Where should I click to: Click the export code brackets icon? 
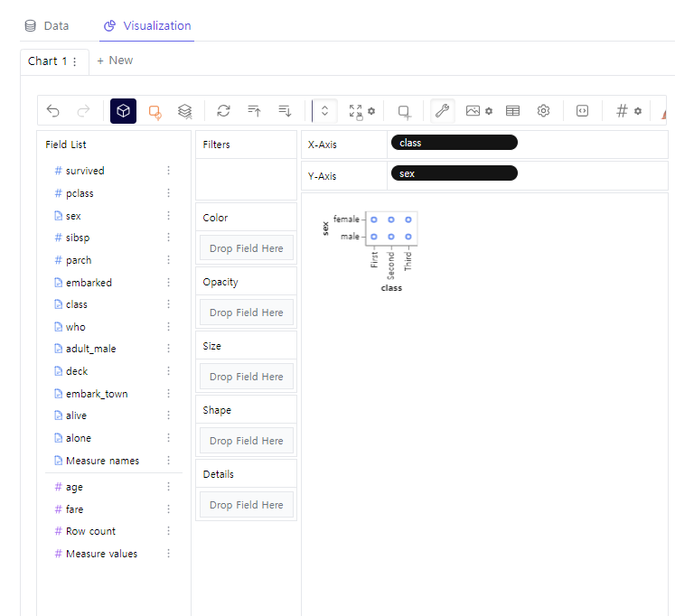(582, 111)
